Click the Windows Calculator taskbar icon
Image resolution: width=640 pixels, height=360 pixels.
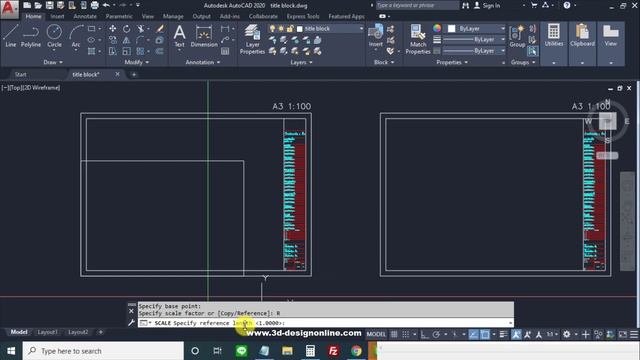click(x=310, y=351)
